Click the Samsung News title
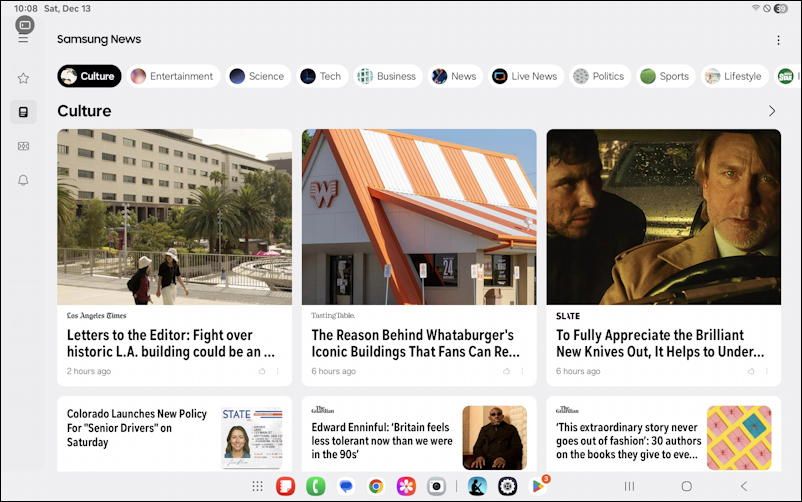The image size is (802, 502). (99, 39)
